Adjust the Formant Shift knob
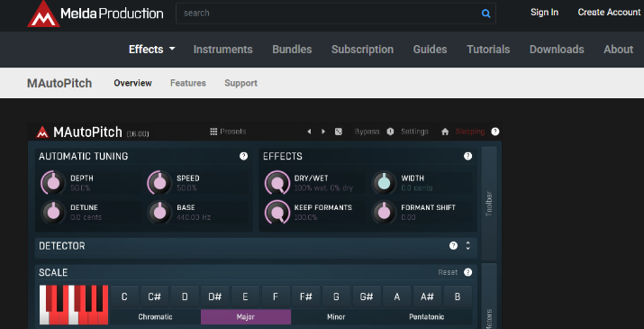The image size is (644, 329). 384,212
